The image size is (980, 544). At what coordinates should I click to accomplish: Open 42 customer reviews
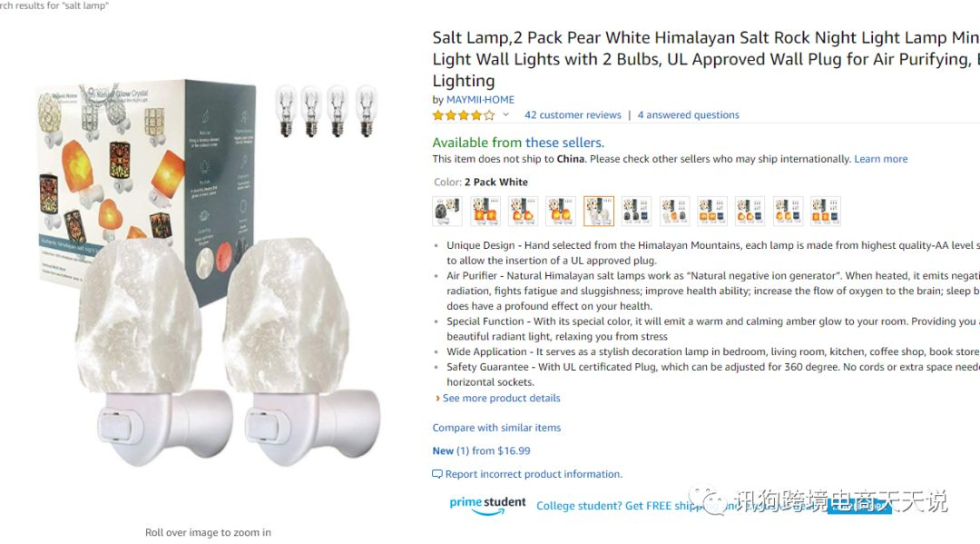[573, 115]
